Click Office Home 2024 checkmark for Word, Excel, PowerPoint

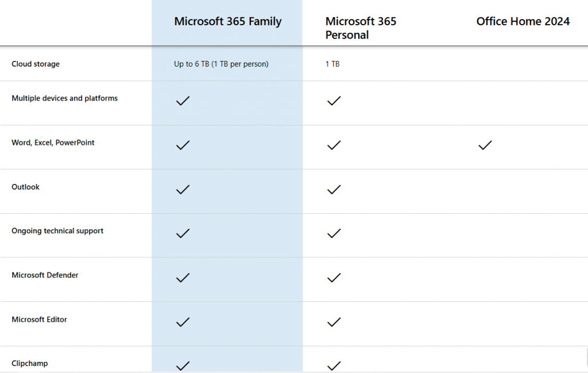pos(485,145)
